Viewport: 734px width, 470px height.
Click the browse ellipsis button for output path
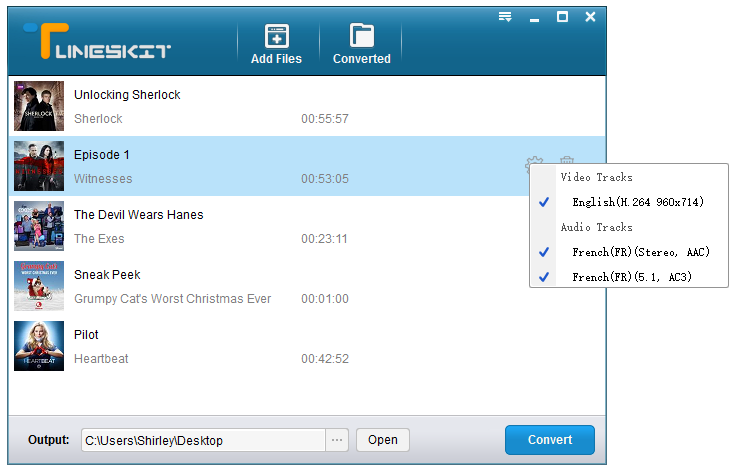pos(337,440)
